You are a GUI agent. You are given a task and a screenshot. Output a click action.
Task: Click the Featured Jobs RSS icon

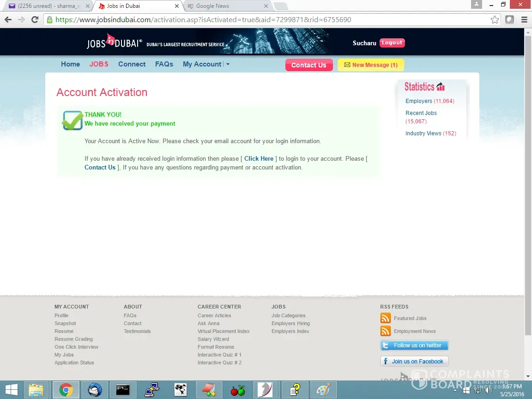click(x=385, y=318)
